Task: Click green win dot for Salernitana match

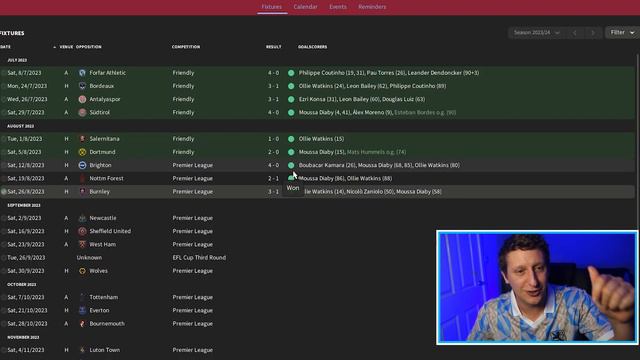Action: (x=291, y=139)
